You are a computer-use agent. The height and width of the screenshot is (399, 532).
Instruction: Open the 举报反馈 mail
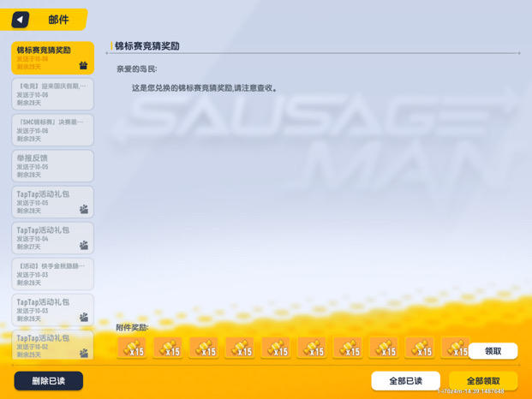coord(52,166)
